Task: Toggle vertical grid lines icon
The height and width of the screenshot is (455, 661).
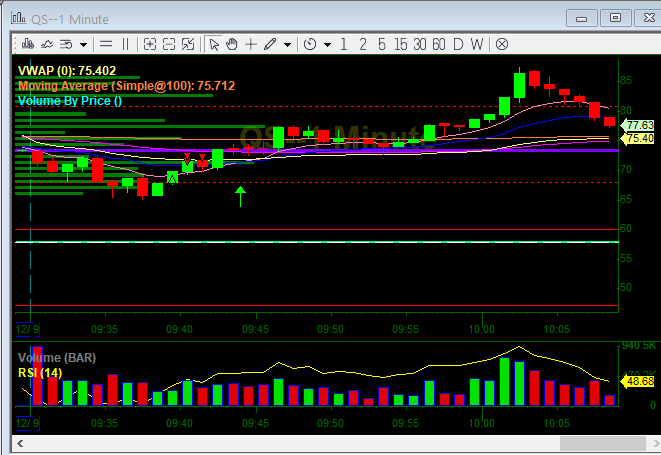Action: click(125, 44)
